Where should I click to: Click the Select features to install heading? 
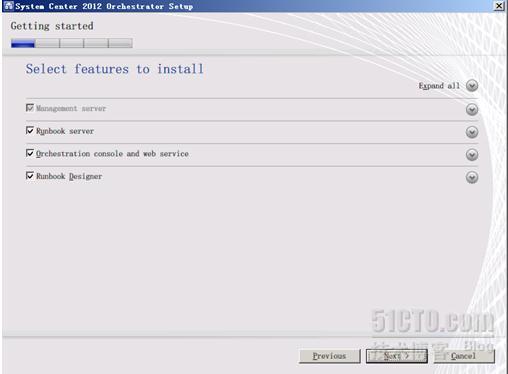pos(115,69)
